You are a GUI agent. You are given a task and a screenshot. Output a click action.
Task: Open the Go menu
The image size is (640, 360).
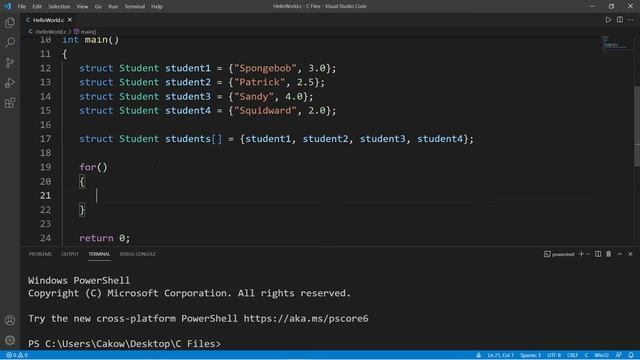coord(98,6)
